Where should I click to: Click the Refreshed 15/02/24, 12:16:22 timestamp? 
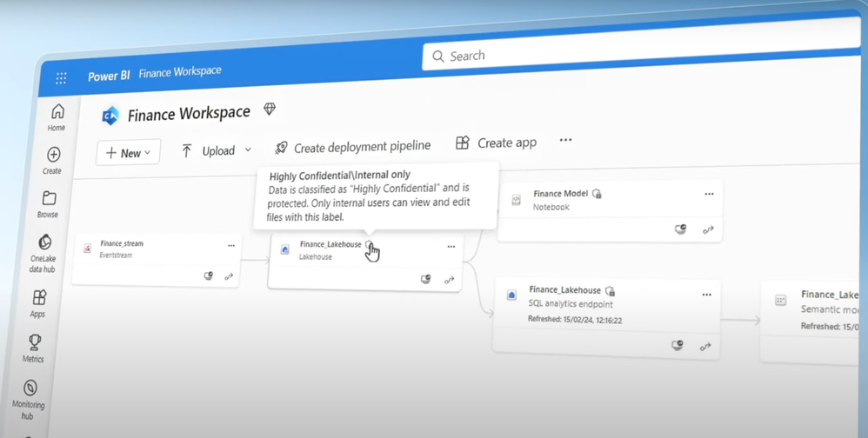pyautogui.click(x=575, y=320)
